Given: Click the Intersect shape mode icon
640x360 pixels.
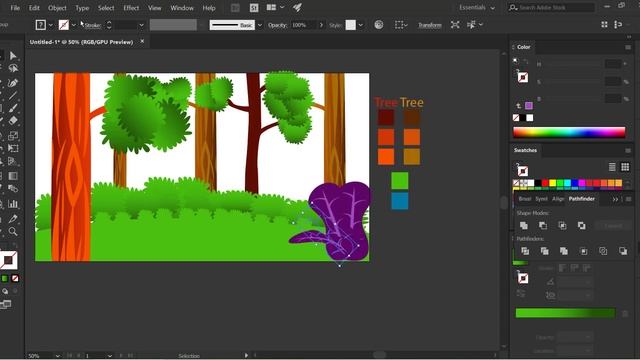Looking at the screenshot, I should pos(562,225).
